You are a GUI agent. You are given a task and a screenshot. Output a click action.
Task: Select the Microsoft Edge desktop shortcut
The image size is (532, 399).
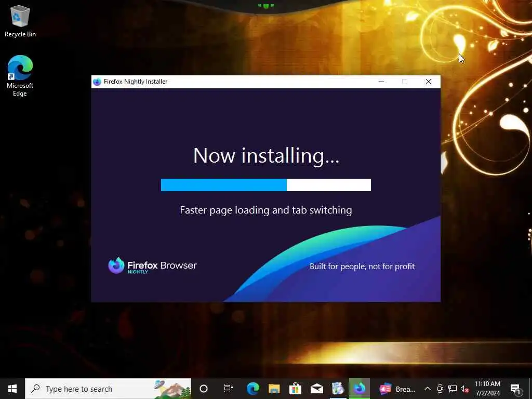(x=20, y=76)
